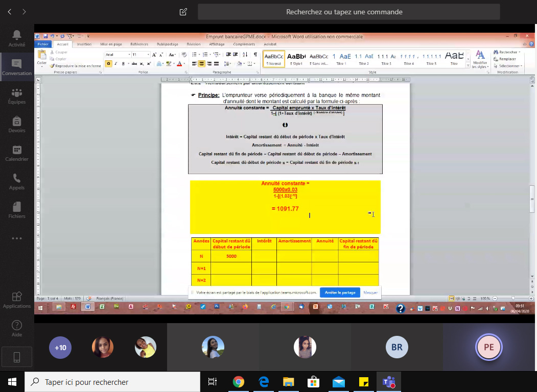The width and height of the screenshot is (537, 392).
Task: Toggle center alignment in Paragraphe group
Action: tap(202, 64)
